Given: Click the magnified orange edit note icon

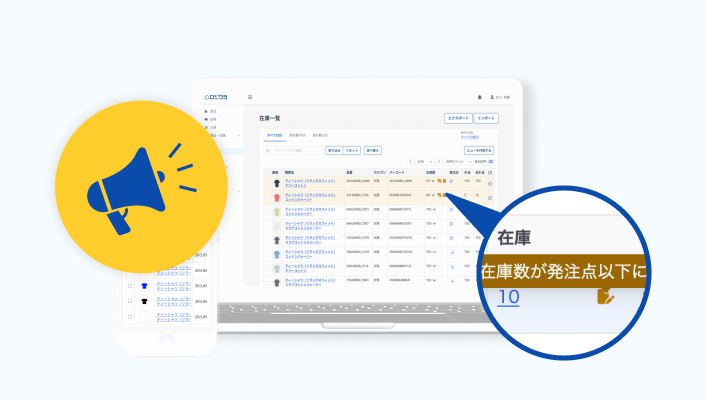Looking at the screenshot, I should 605,296.
